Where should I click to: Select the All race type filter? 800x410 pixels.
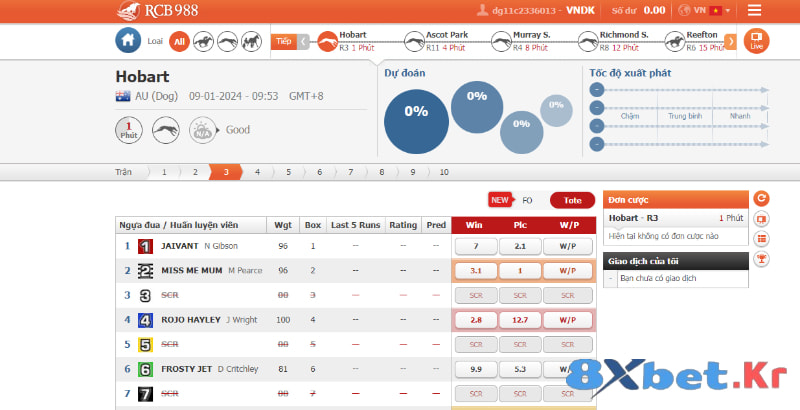pyautogui.click(x=178, y=41)
